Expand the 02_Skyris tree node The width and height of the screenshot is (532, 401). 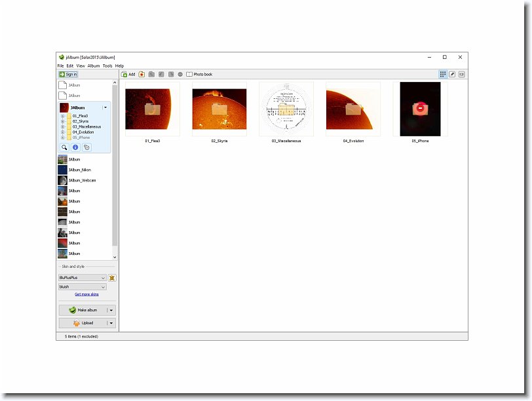click(x=62, y=121)
